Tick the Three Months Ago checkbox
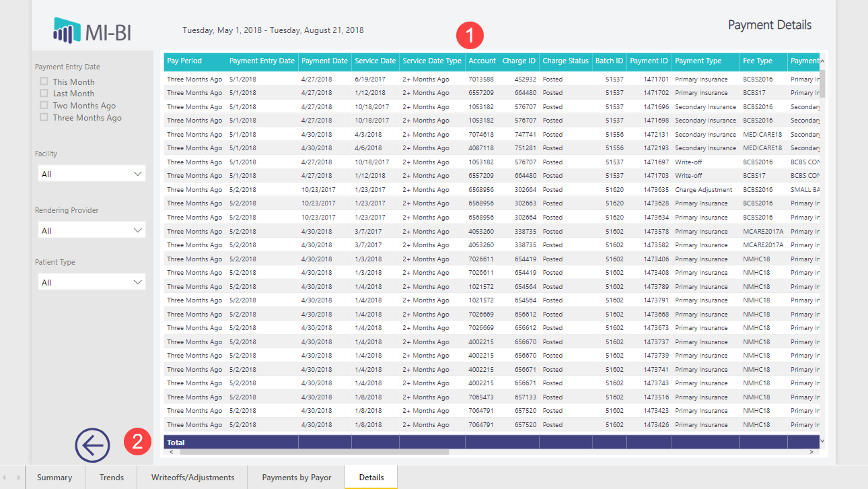This screenshot has height=489, width=868. click(x=44, y=118)
